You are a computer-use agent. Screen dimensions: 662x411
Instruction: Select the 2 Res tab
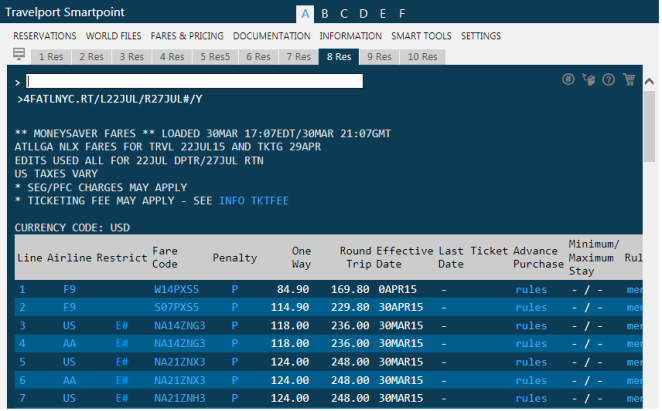click(91, 57)
